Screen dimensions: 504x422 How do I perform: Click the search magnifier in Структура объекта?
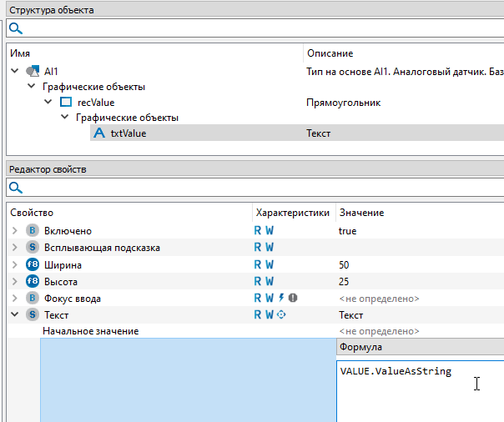(x=15, y=28)
